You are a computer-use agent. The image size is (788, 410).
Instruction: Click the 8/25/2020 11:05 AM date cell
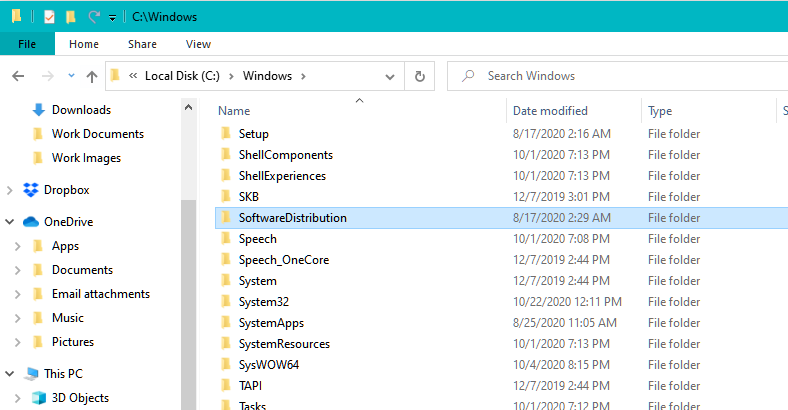click(564, 323)
